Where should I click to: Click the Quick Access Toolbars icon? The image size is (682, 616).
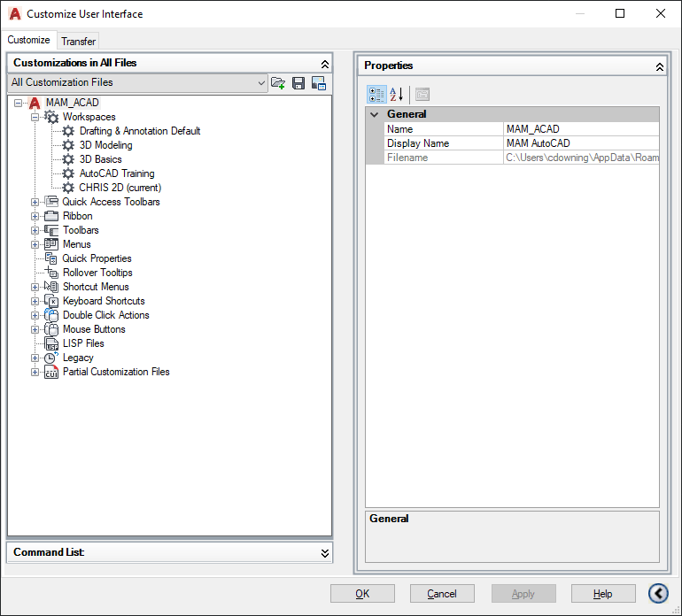point(51,202)
